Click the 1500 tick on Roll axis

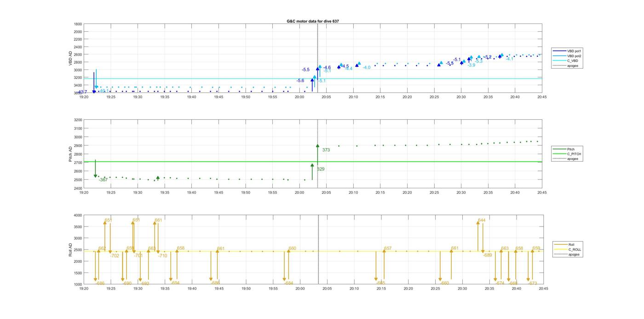[x=78, y=273]
